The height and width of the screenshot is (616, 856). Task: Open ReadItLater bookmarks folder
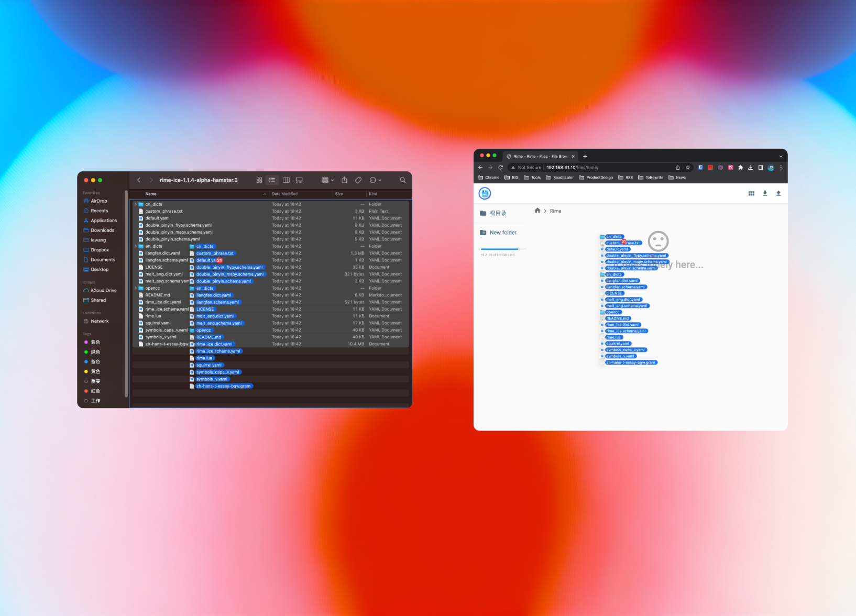[x=560, y=178]
